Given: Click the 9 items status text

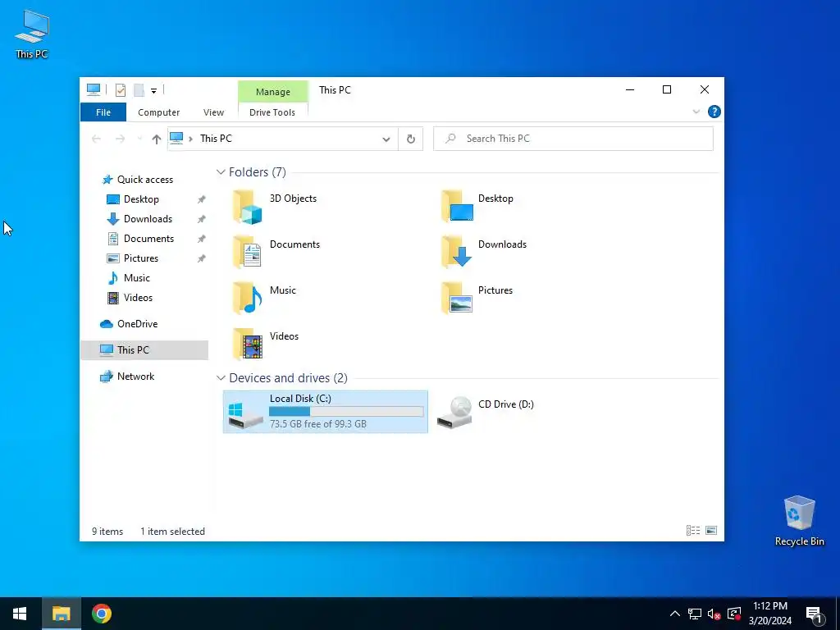Looking at the screenshot, I should [107, 532].
